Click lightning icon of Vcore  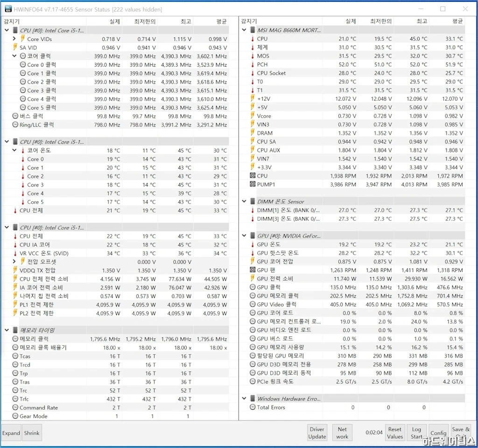coord(253,116)
